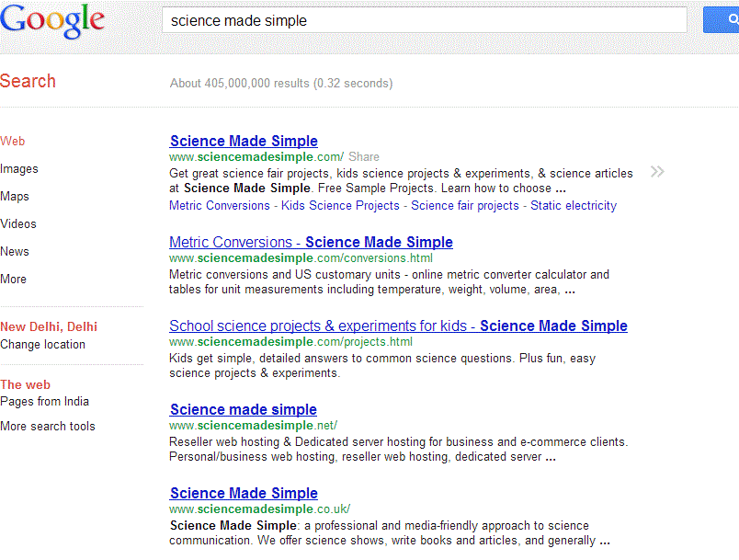The image size is (739, 560).
Task: Filter by Pages from India
Action: [x=45, y=402]
